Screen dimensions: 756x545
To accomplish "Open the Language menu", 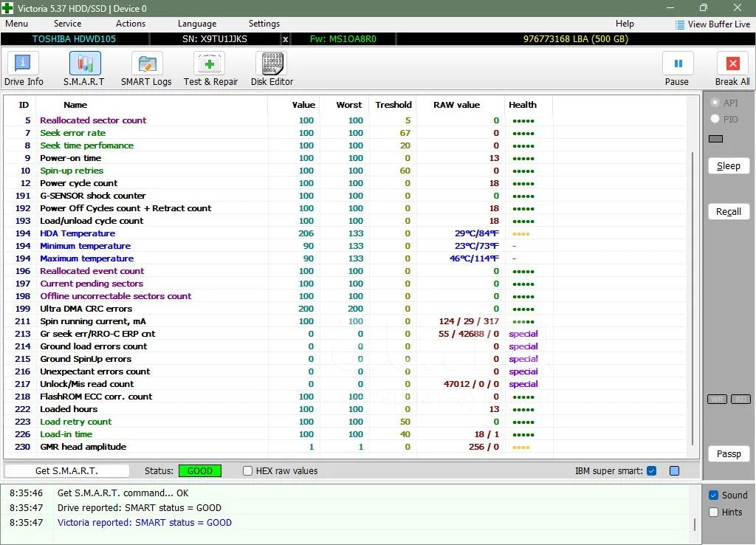I will point(197,24).
